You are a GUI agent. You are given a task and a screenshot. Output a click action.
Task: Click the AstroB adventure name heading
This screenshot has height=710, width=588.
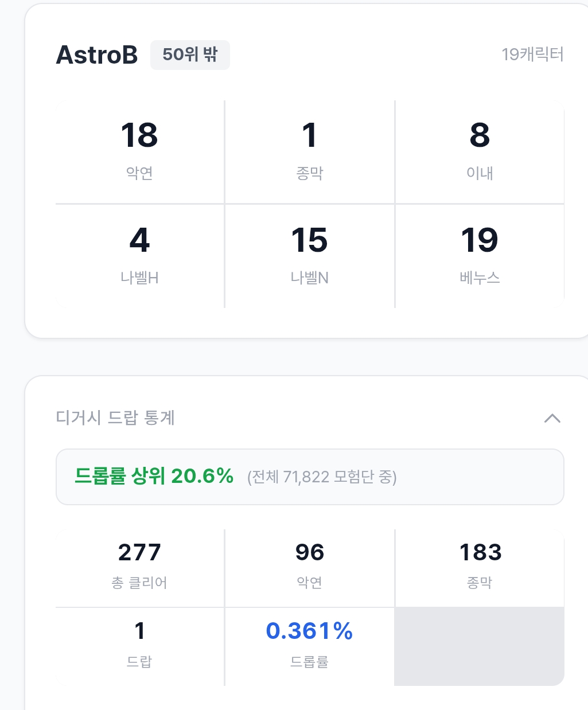(x=97, y=55)
